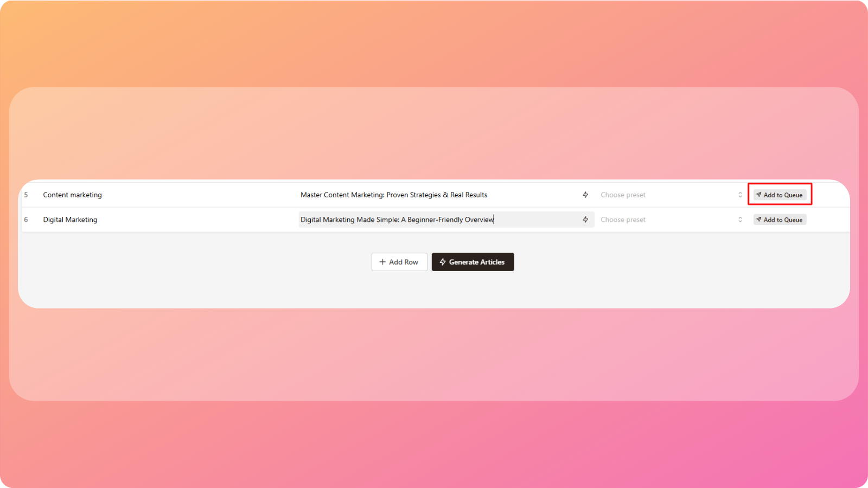Edit the Digital Marketing keyword cell

(71, 220)
